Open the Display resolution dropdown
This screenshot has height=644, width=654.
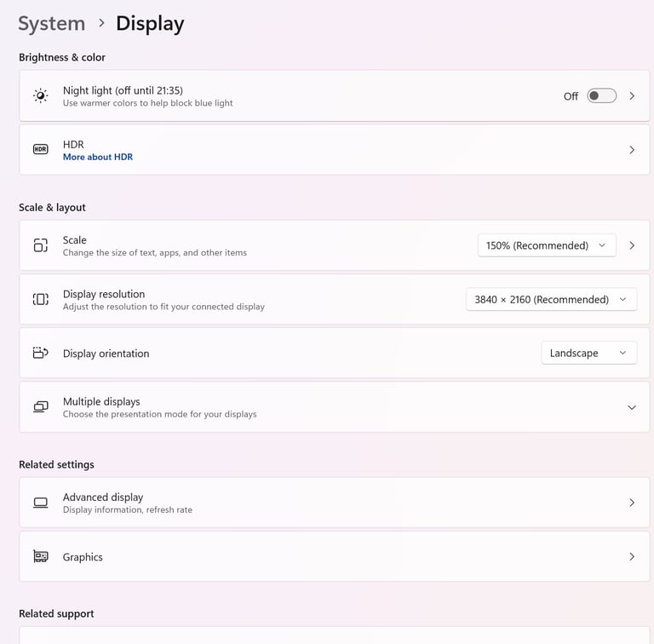[x=552, y=299]
